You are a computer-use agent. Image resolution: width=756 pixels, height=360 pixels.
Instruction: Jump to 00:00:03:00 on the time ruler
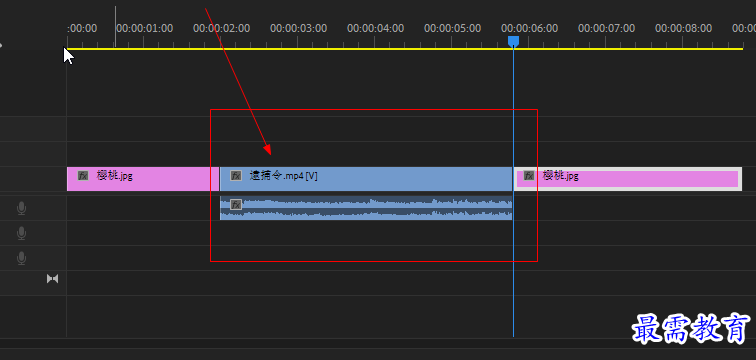tap(298, 28)
